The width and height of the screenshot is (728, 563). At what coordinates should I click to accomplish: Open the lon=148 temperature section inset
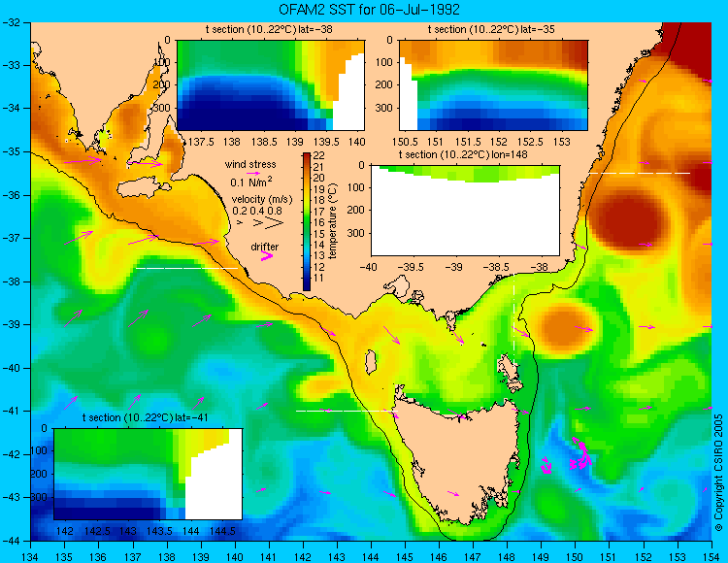click(x=465, y=211)
